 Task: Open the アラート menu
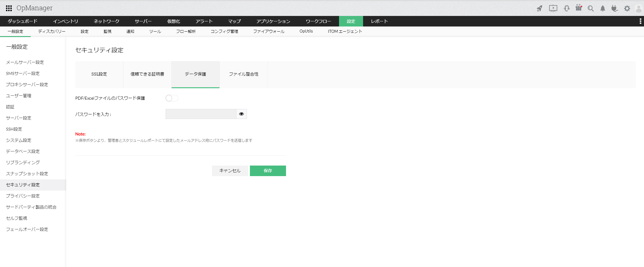pyautogui.click(x=204, y=21)
